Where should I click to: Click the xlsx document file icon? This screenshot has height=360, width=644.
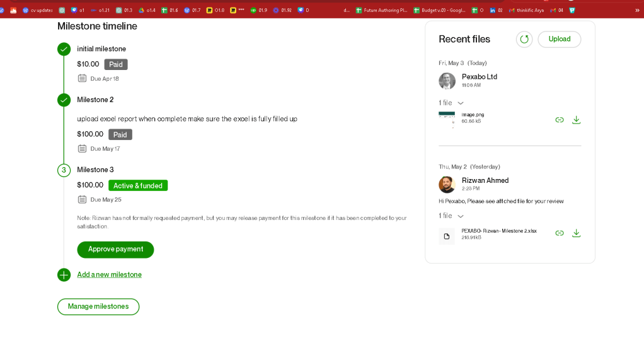click(x=447, y=236)
